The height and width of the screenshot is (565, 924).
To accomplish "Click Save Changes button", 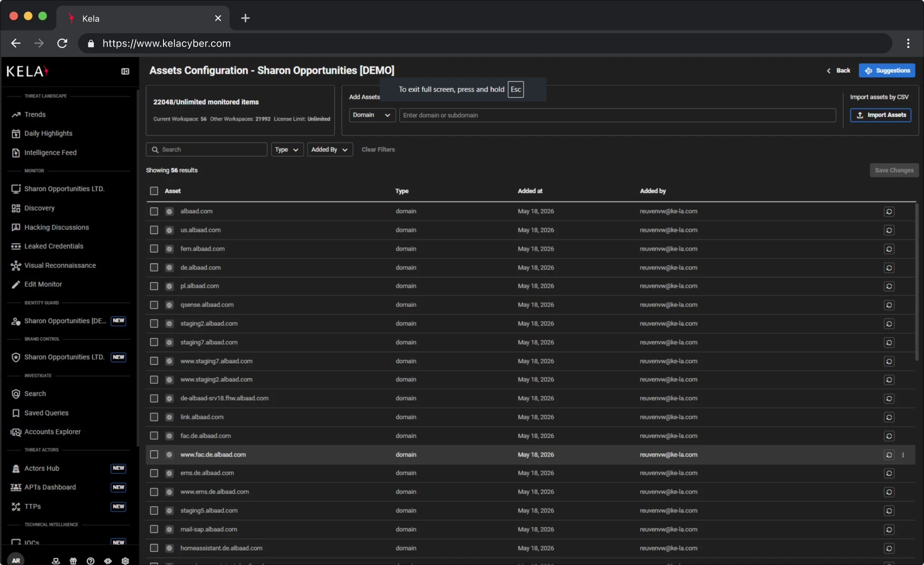I will pyautogui.click(x=894, y=170).
